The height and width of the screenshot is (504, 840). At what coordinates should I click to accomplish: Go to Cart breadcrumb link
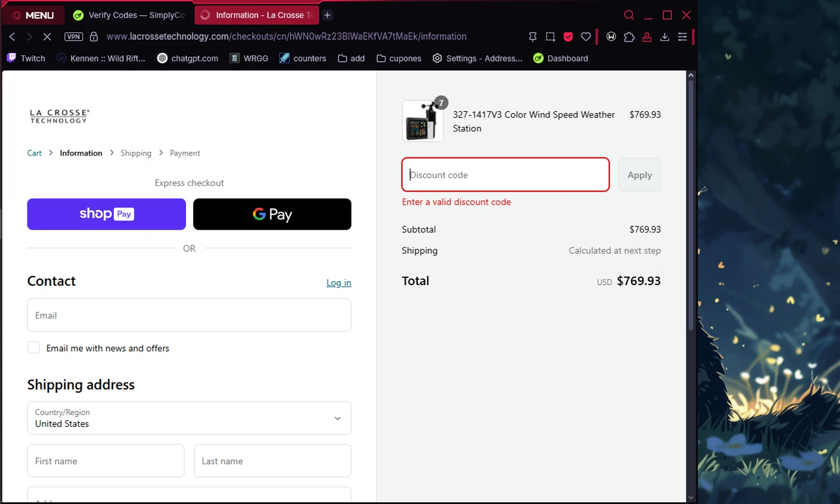click(x=34, y=153)
